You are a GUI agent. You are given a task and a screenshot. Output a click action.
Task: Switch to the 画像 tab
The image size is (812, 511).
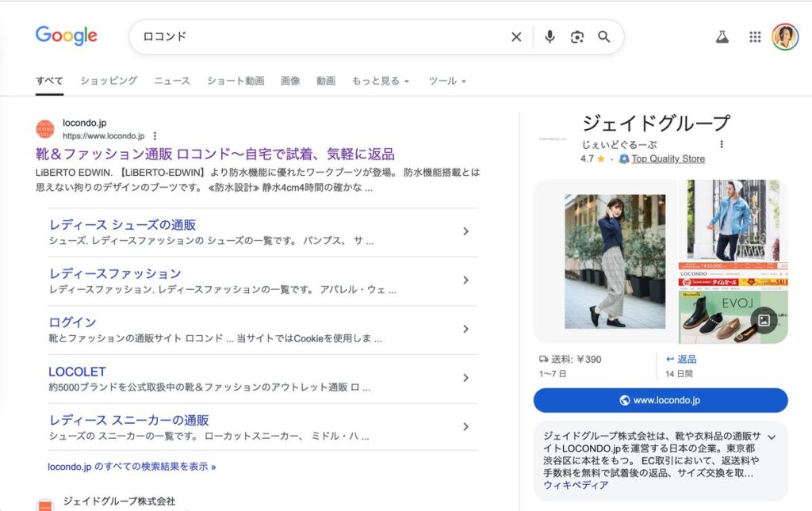pyautogui.click(x=290, y=81)
